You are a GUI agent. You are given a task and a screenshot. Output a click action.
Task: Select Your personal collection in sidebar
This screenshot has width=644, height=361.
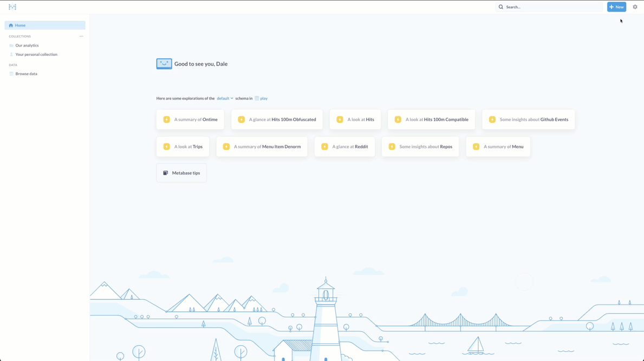click(x=36, y=55)
